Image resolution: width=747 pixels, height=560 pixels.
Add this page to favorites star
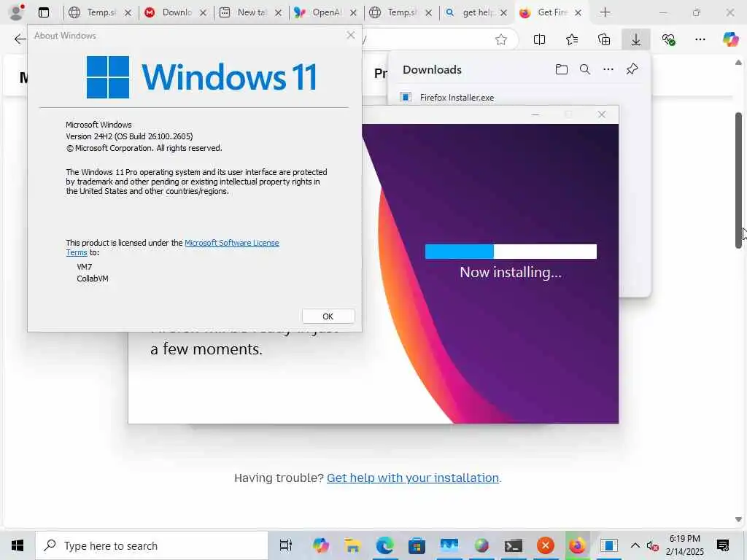pyautogui.click(x=500, y=39)
